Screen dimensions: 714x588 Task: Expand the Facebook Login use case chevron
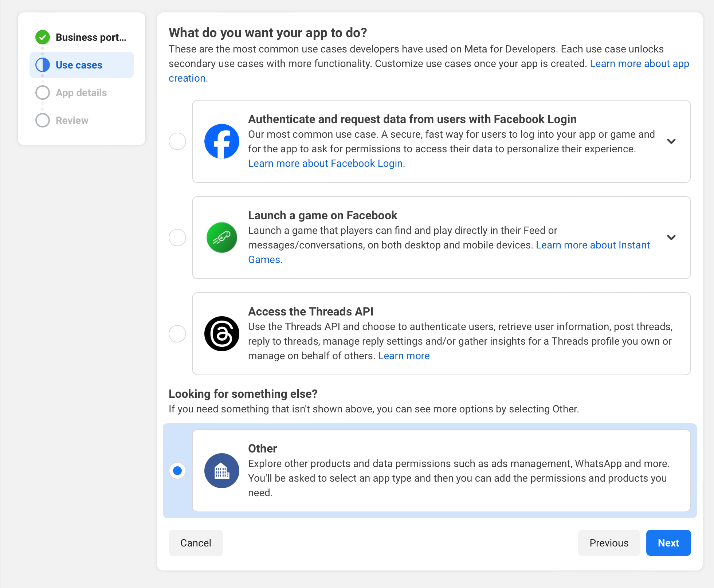[x=671, y=141]
